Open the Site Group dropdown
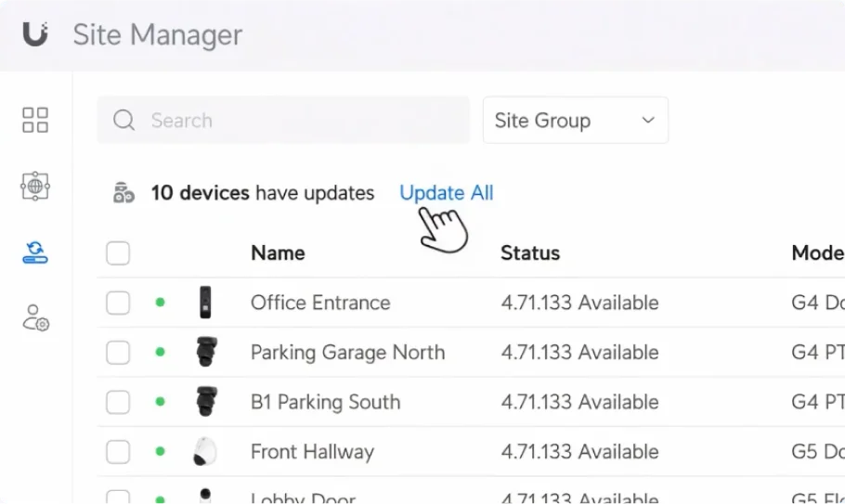The height and width of the screenshot is (504, 845). tap(576, 120)
